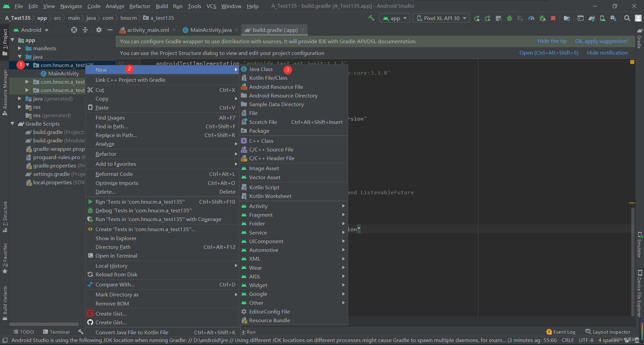Open the app run configuration dropdown
Image resolution: width=644 pixels, height=345 pixels.
(395, 18)
